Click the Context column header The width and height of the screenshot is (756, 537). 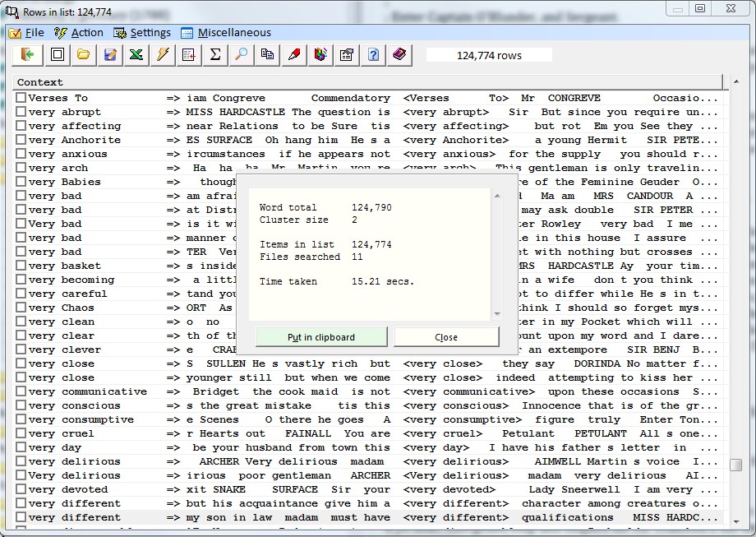click(x=40, y=82)
